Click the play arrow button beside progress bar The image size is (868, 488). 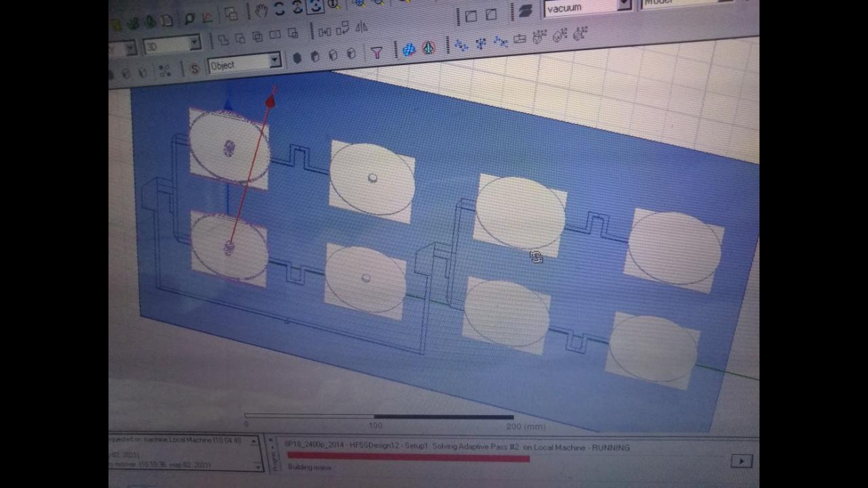click(x=741, y=461)
